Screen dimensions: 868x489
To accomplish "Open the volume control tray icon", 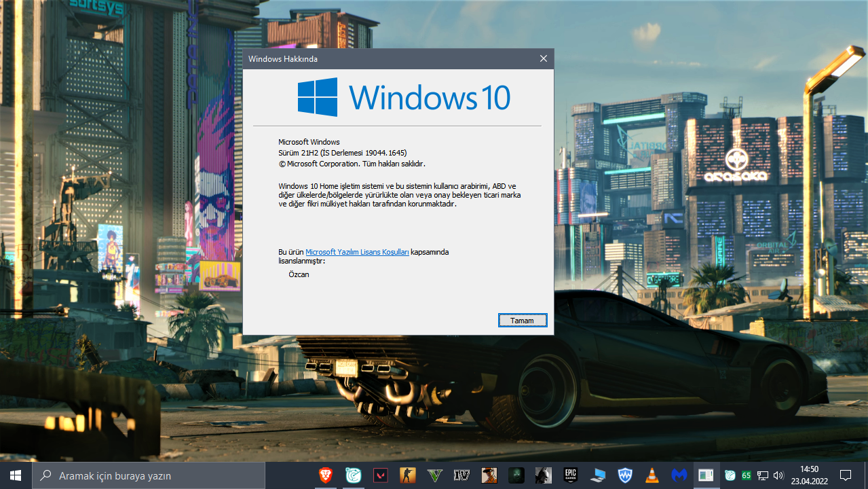I will (x=778, y=475).
